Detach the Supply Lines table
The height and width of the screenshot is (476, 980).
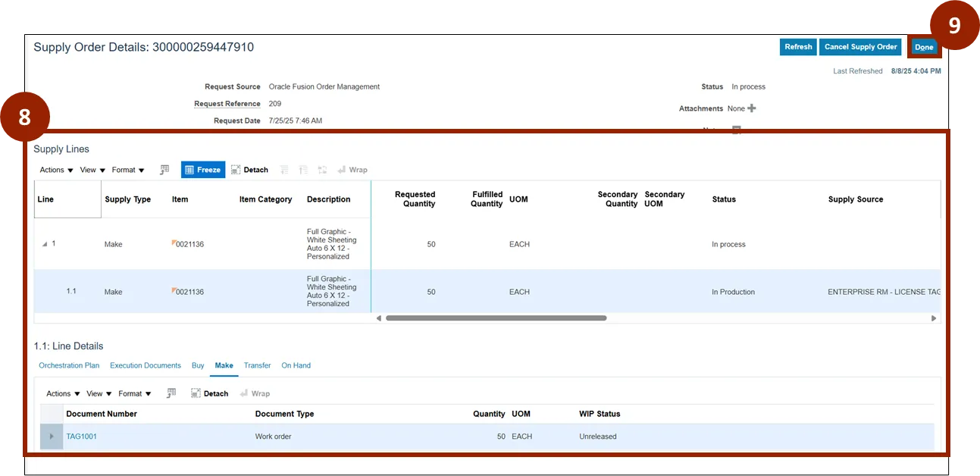coord(249,170)
